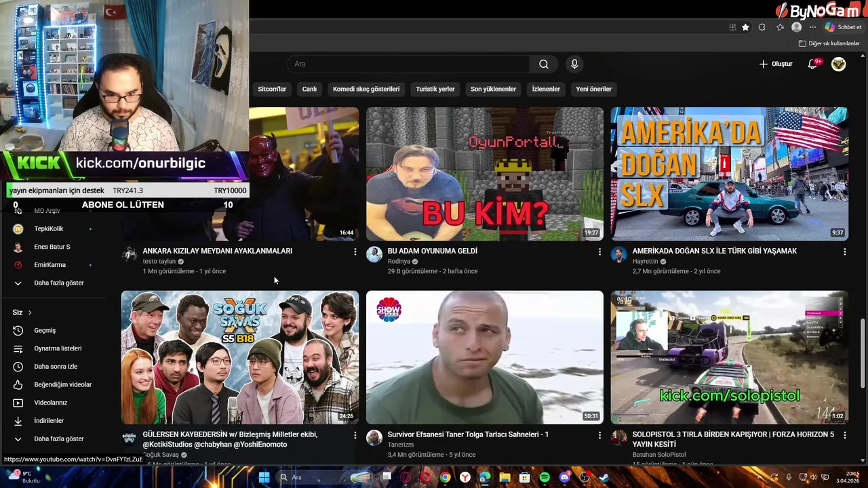The image size is (868, 488).
Task: Open options menu for Survivor Efsanesi video
Action: coord(599,435)
